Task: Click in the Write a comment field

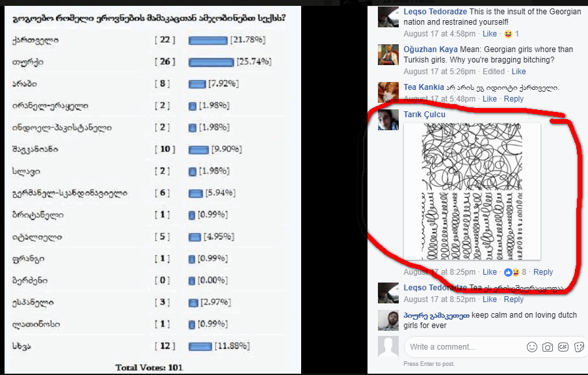Action: coord(464,347)
